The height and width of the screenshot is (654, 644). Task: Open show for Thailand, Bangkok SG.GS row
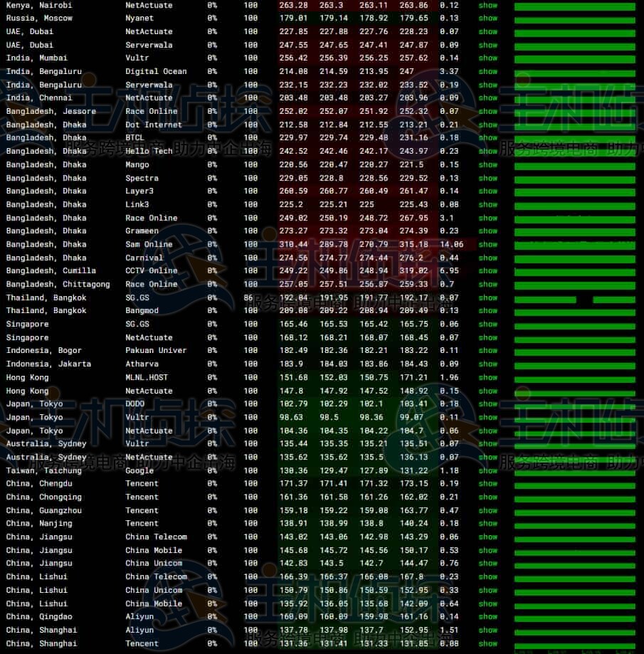click(488, 298)
